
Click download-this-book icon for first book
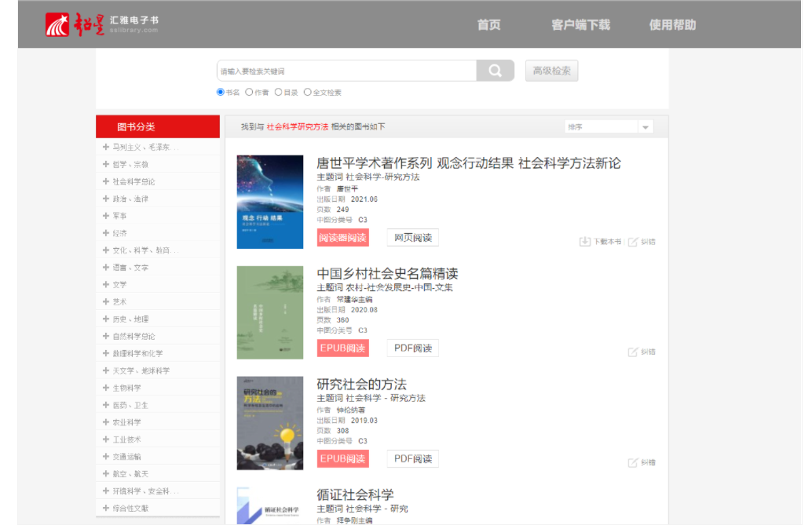point(584,242)
